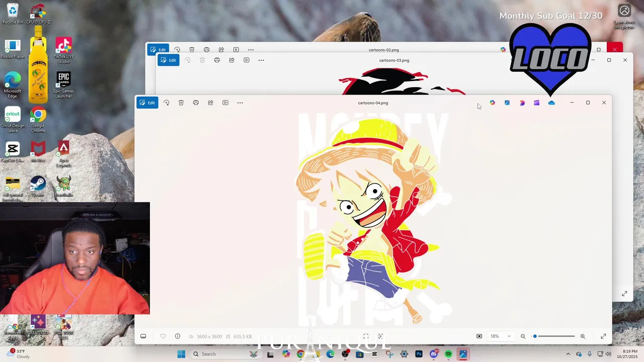The height and width of the screenshot is (362, 644).
Task: Click the fit-to-window icon in bottom bar
Action: [x=366, y=336]
